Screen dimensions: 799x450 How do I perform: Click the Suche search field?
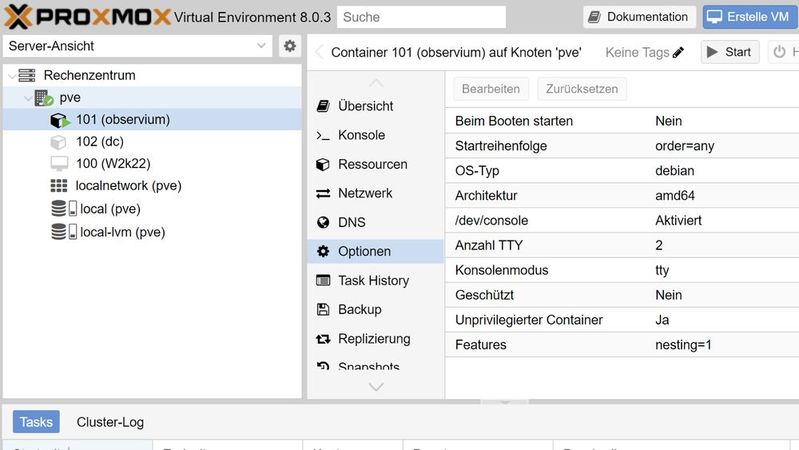click(x=420, y=17)
